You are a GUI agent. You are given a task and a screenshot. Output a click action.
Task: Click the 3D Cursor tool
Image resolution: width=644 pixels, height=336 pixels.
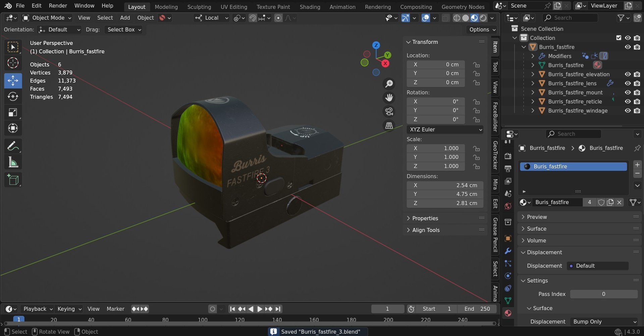pos(13,63)
